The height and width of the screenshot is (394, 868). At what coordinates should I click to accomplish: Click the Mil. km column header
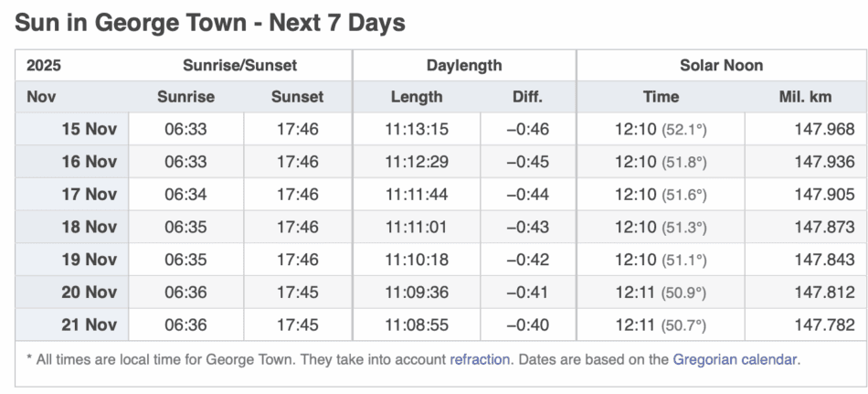[x=805, y=97]
